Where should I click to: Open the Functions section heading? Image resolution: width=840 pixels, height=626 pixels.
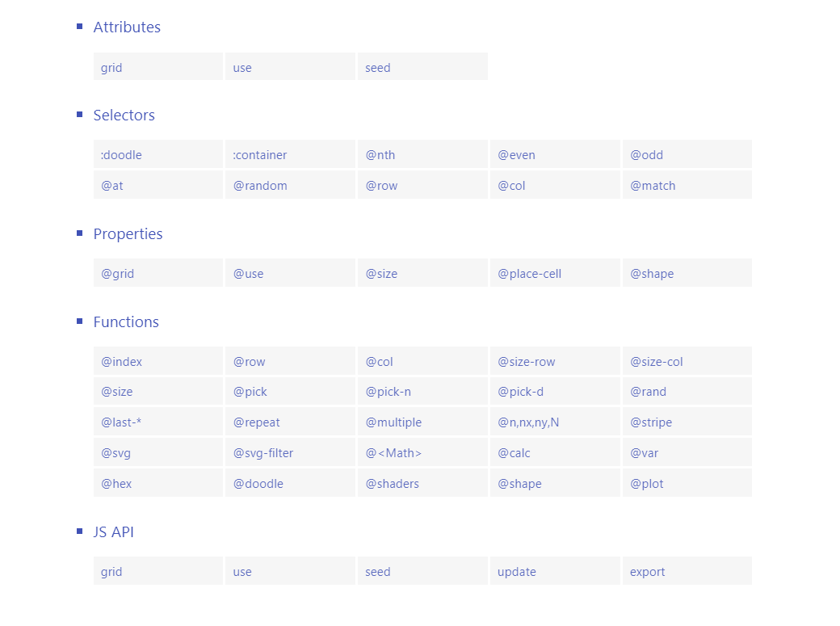tap(126, 321)
